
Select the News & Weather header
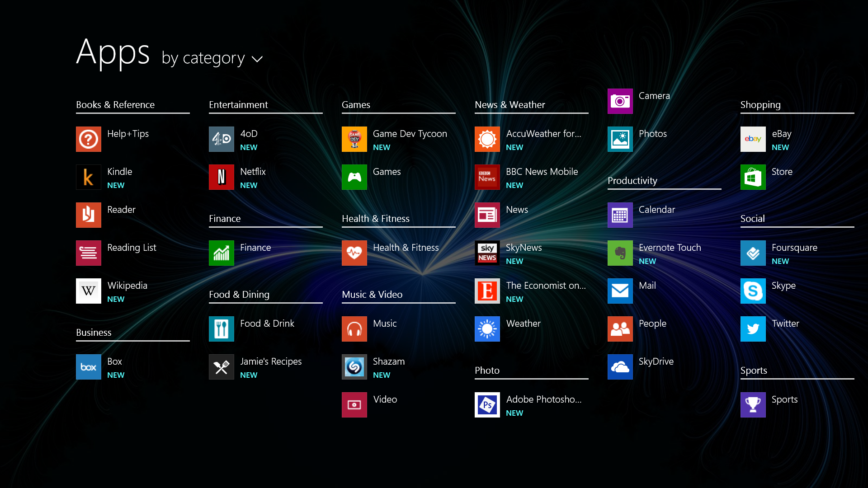(510, 105)
